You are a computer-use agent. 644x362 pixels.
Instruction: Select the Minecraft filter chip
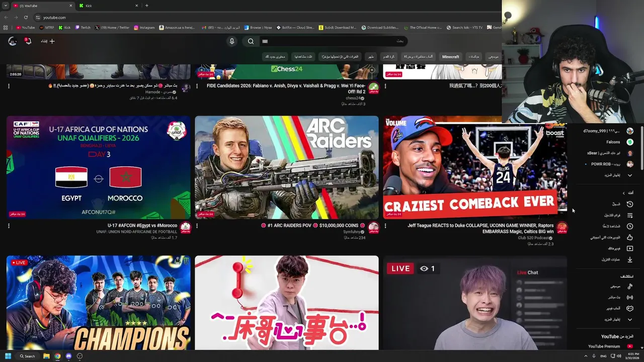click(450, 57)
